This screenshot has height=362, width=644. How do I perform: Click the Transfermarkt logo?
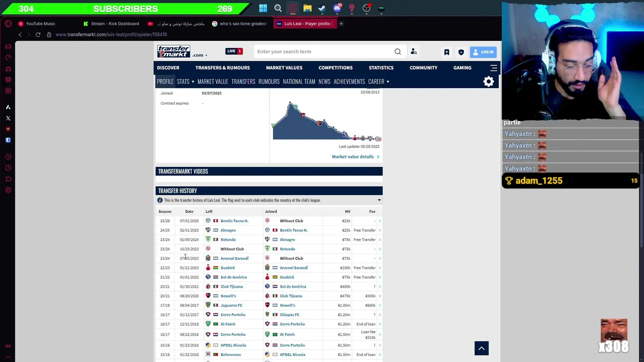pyautogui.click(x=174, y=51)
